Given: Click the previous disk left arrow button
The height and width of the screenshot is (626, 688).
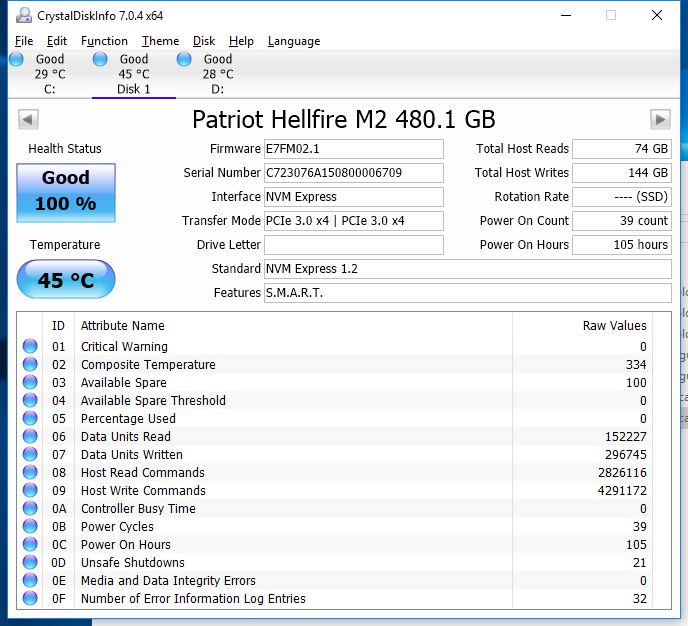Looking at the screenshot, I should coord(28,120).
